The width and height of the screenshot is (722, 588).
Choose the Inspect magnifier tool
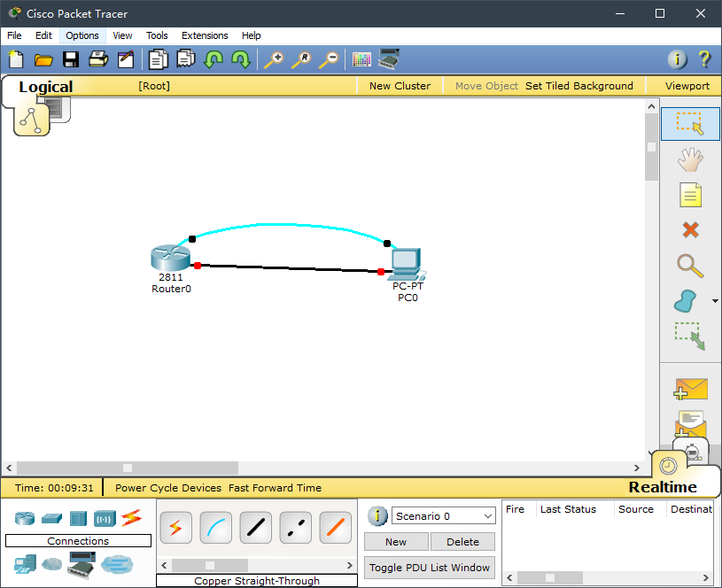point(690,266)
